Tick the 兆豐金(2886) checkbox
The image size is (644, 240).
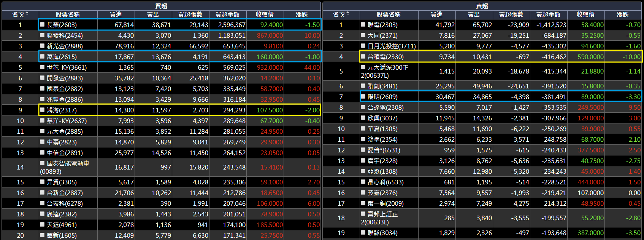tap(42, 99)
